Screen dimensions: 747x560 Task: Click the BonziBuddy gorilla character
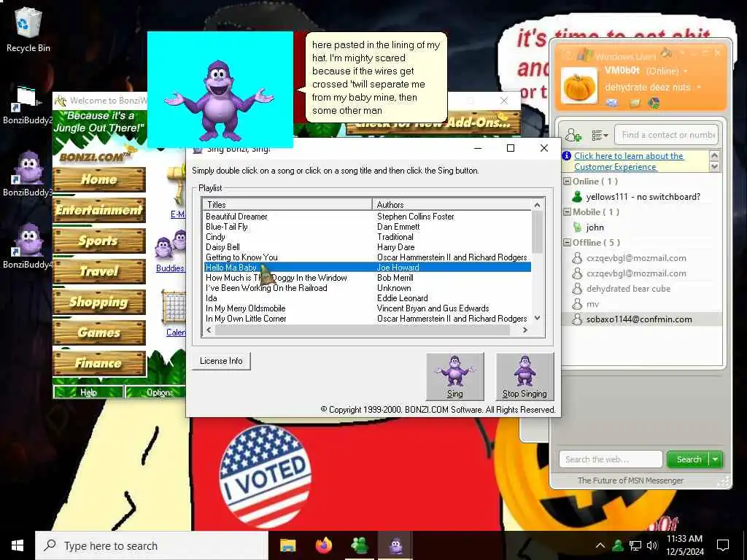[219, 101]
